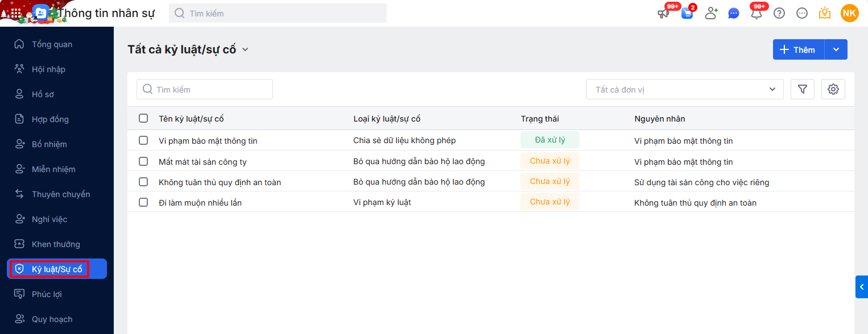Open the shopping cart icon

pyautogui.click(x=687, y=13)
